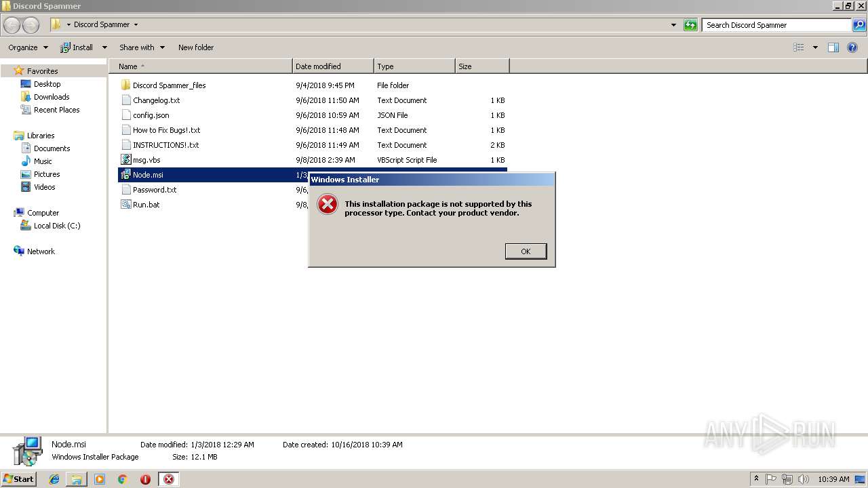868x488 pixels.
Task: Click the Action Center flag tray icon
Action: [771, 479]
